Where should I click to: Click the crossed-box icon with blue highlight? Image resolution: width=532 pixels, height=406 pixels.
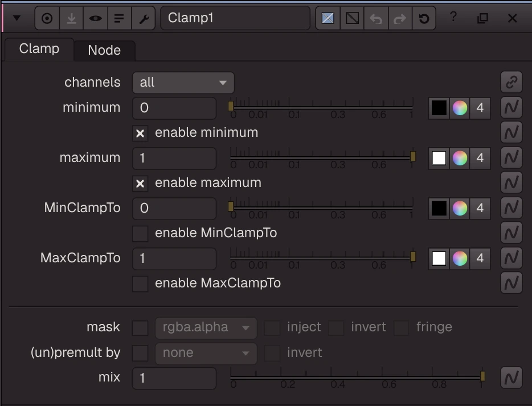coord(328,18)
